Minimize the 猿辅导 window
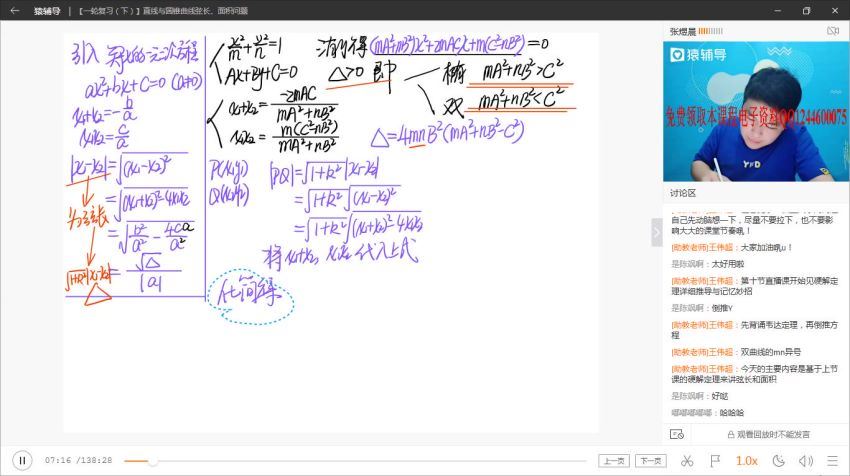The width and height of the screenshot is (850, 476). click(778, 11)
